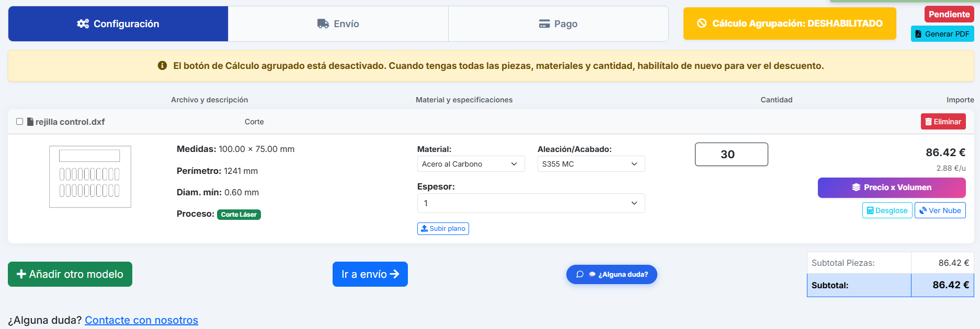Open Precio x Volumen pricing
Screen dimensions: 980x329
pyautogui.click(x=892, y=187)
